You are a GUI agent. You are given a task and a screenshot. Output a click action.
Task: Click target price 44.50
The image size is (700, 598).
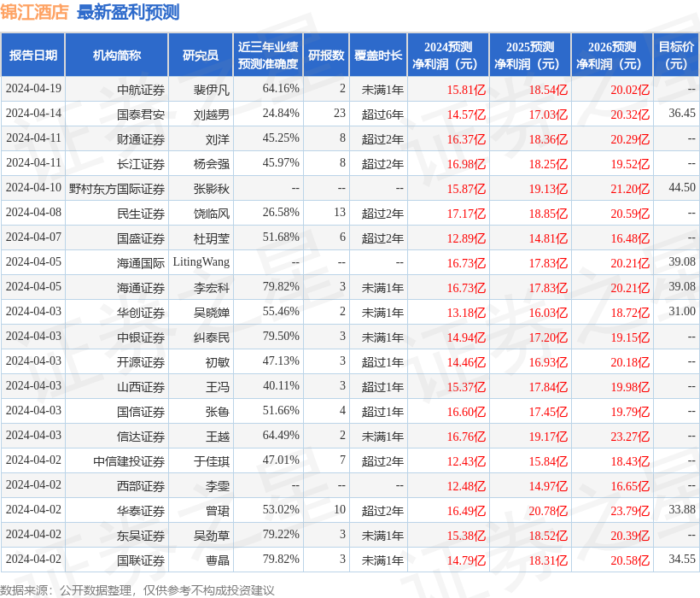click(x=682, y=188)
